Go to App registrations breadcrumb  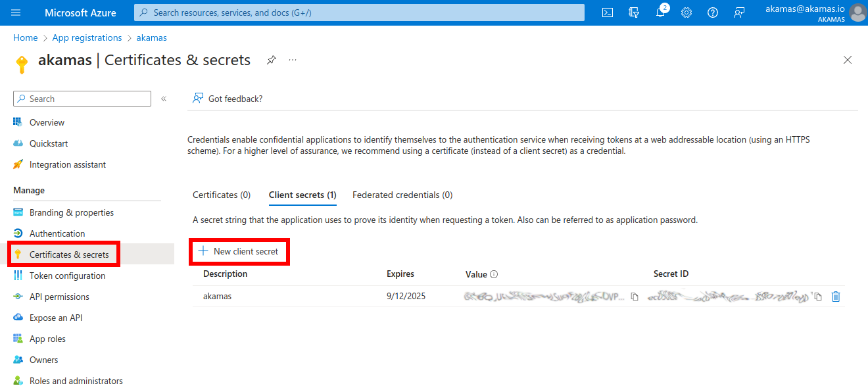click(87, 37)
